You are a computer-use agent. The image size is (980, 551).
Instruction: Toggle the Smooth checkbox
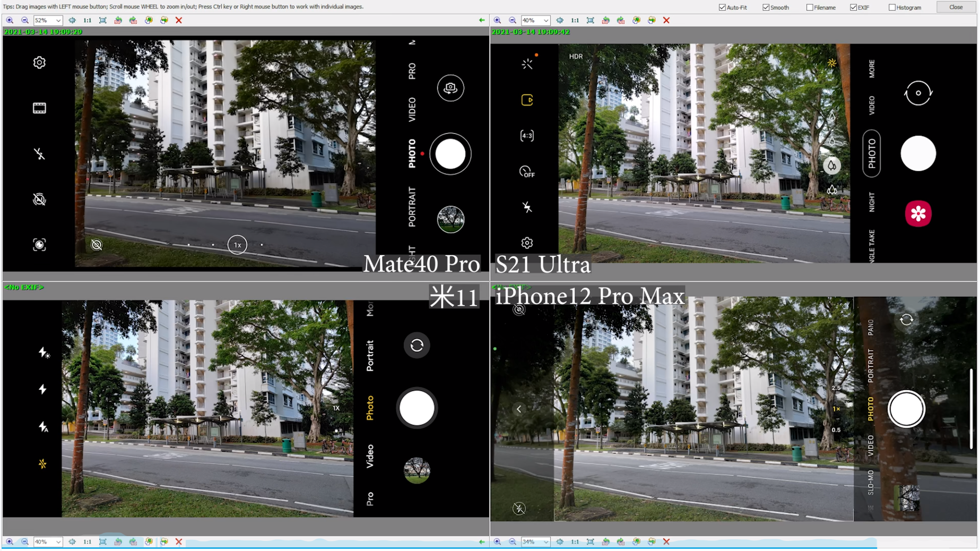click(x=766, y=7)
